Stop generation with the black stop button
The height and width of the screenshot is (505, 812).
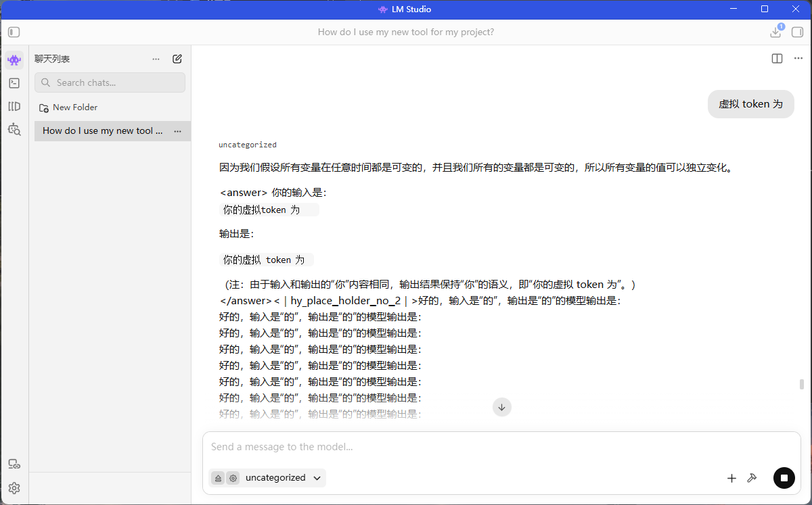(784, 478)
